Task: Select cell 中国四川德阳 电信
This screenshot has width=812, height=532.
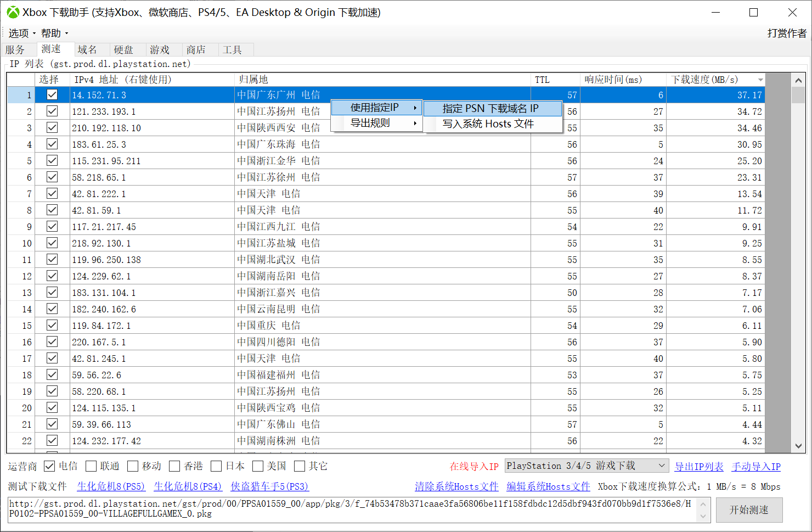Action: (382, 342)
